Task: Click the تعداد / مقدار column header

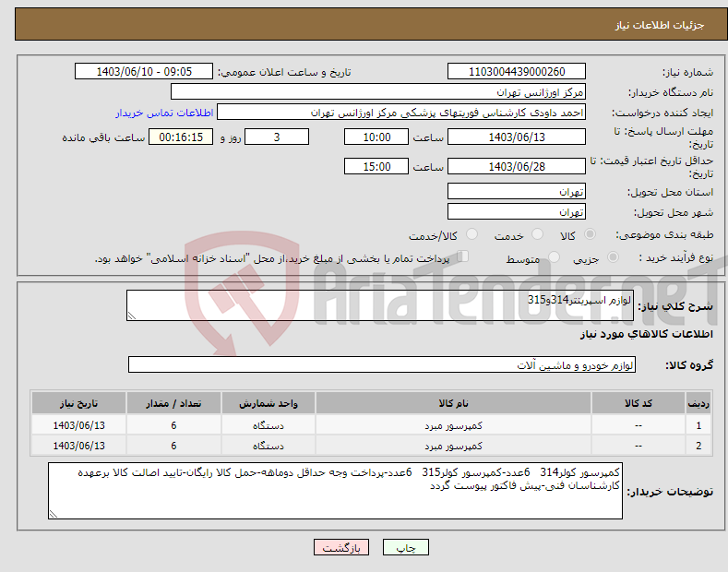Action: click(x=173, y=403)
